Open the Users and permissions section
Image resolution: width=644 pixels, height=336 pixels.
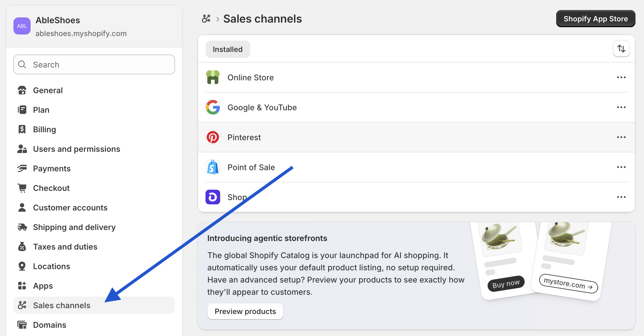76,149
